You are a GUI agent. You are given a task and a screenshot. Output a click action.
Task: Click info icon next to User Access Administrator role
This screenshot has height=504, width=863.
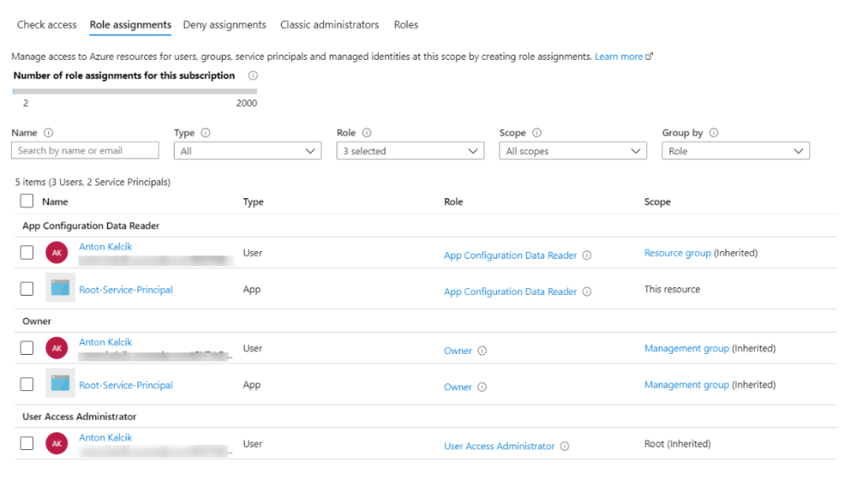[x=564, y=447]
